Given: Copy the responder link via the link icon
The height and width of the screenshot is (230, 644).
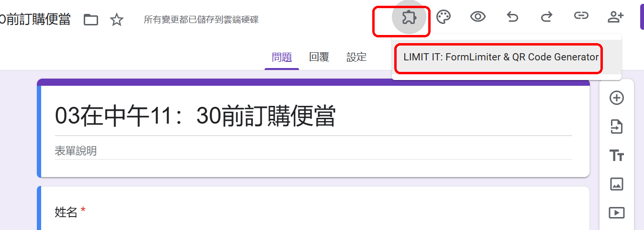Looking at the screenshot, I should (581, 17).
